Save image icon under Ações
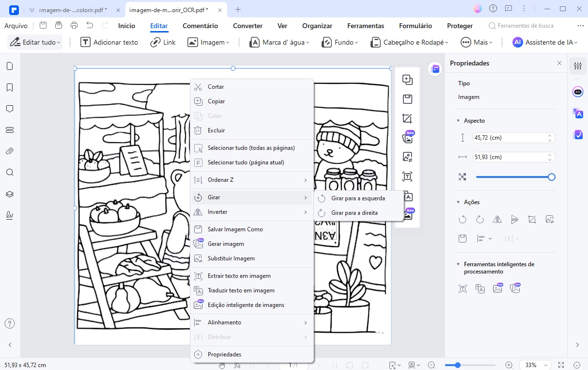 [x=463, y=239]
